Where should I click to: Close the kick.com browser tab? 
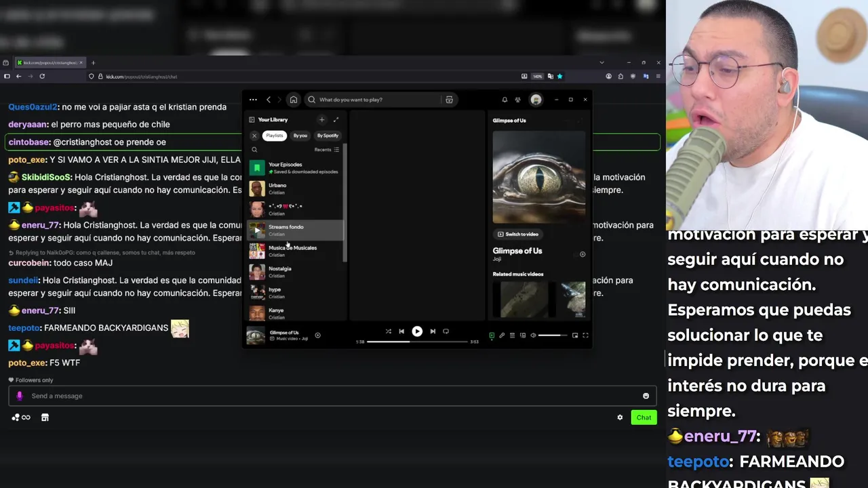click(x=81, y=63)
